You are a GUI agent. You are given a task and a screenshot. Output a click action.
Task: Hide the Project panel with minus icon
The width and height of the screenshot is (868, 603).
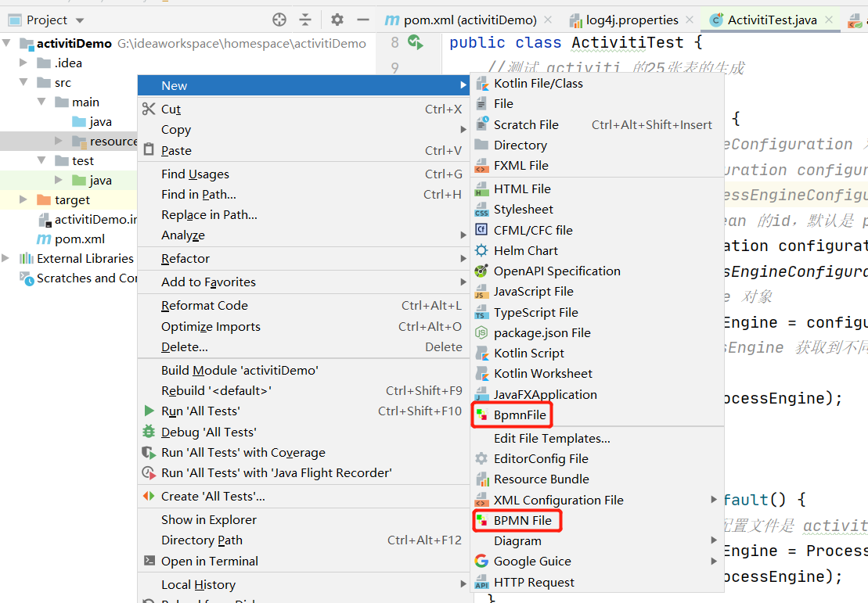tap(363, 20)
